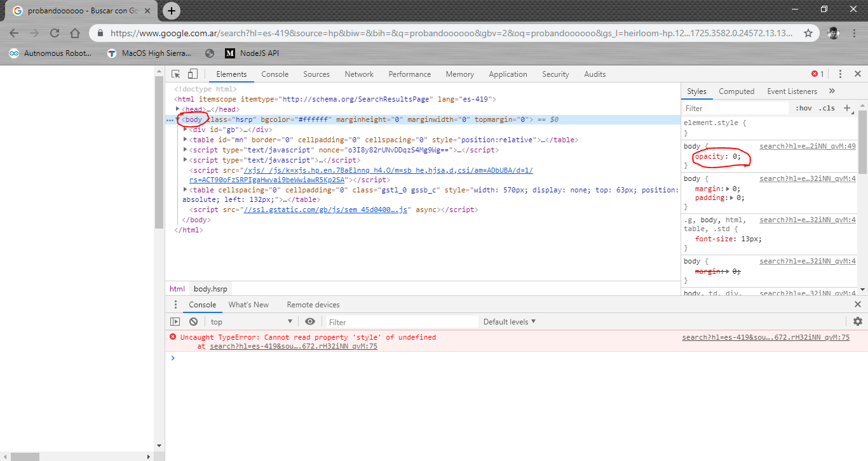Viewport: 868px width, 461px height.
Task: Open MacOS High Sierra bookmark
Action: click(x=149, y=53)
